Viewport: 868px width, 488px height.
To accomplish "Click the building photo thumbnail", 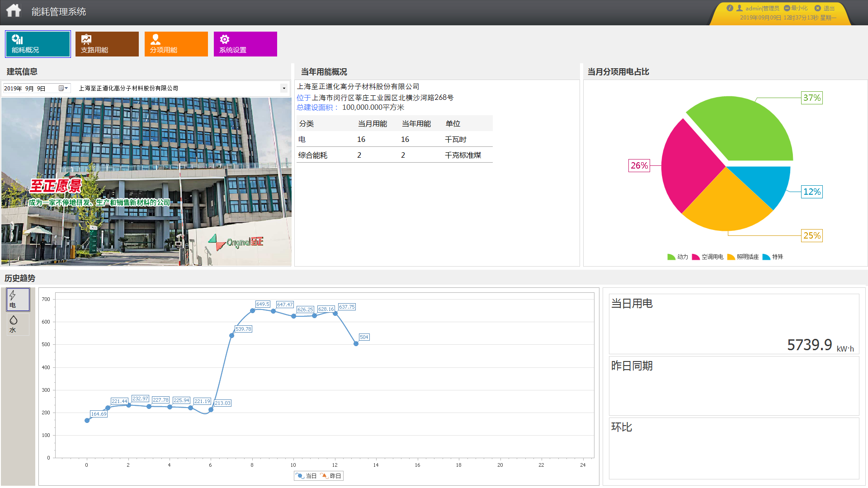I will 146,182.
